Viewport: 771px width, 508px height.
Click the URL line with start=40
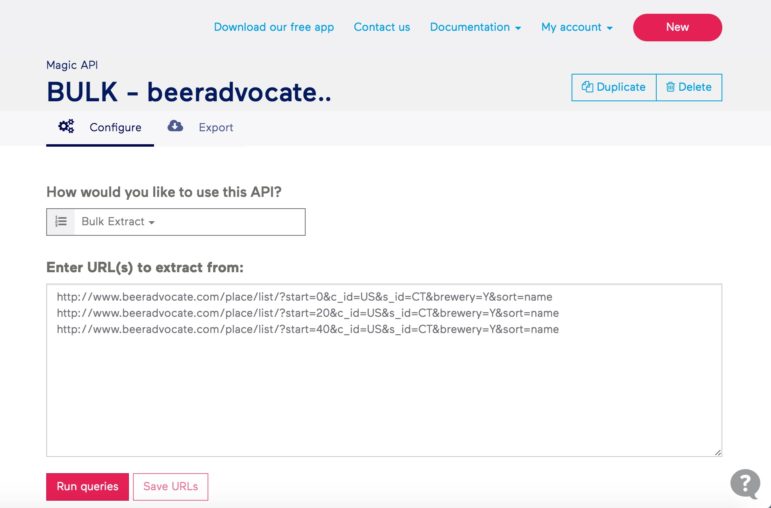(x=308, y=329)
